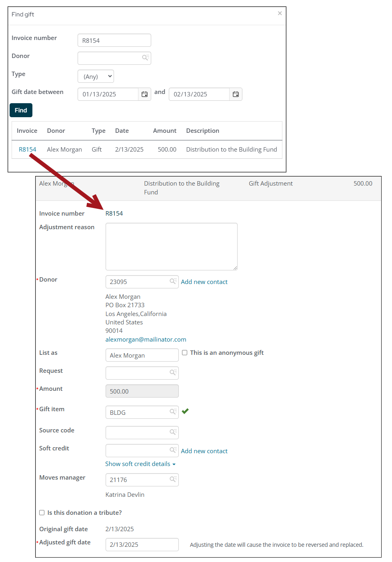Screen dimensions: 392x562
Task: Click into the Adjustment reason text area
Action: [x=171, y=246]
